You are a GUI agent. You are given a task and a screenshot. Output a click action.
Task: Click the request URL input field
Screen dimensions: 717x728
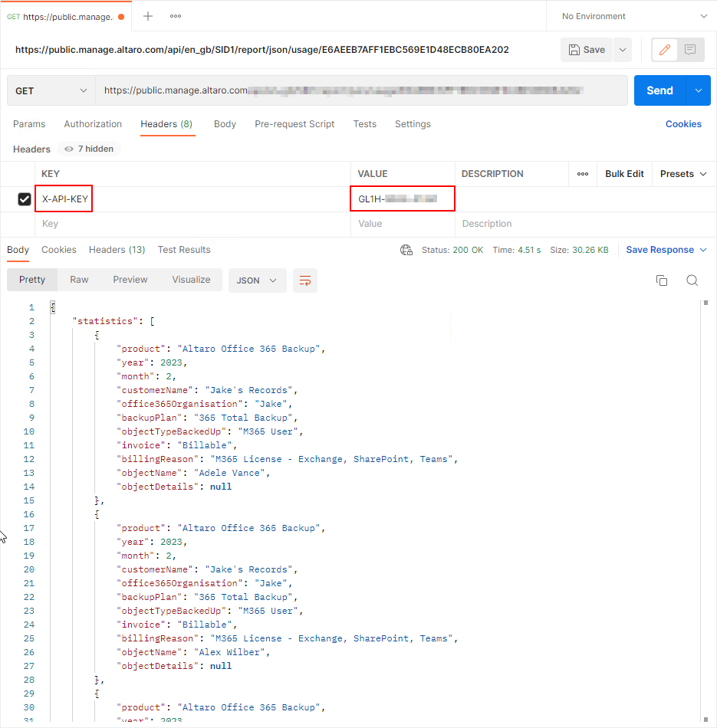(361, 90)
